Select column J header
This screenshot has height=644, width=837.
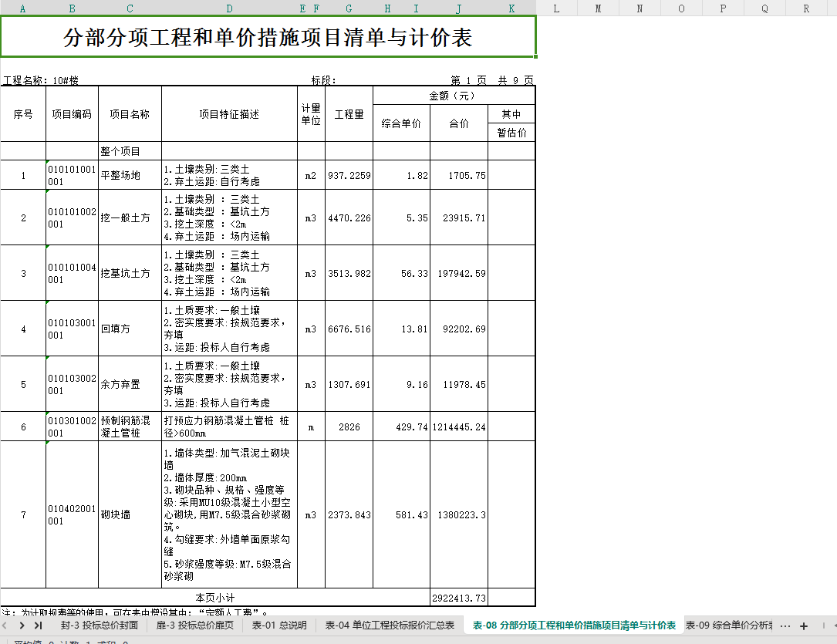(459, 8)
